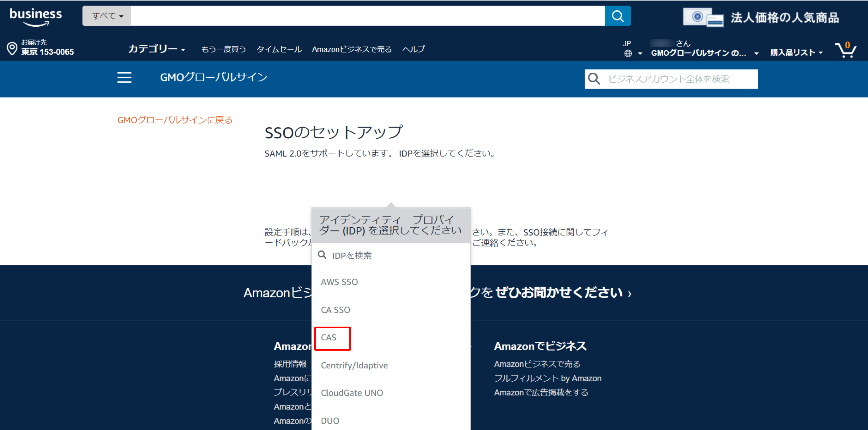This screenshot has width=868, height=430.
Task: Expand the カテゴリー dropdown
Action: [x=157, y=49]
